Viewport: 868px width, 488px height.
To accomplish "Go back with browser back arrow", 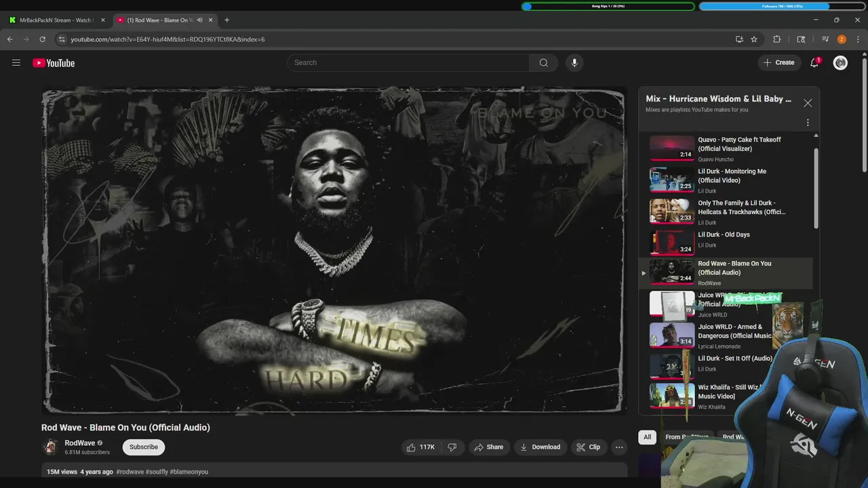I will pos(10,39).
